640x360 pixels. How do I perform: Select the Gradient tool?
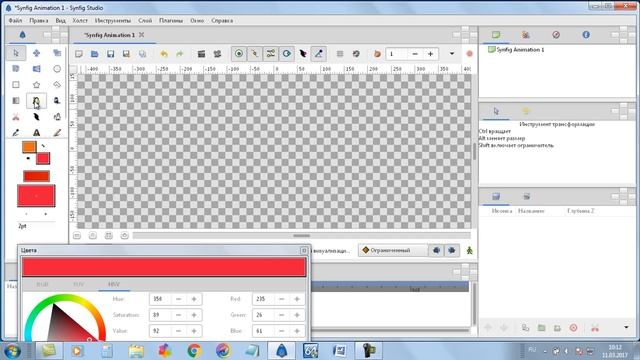pyautogui.click(x=16, y=100)
